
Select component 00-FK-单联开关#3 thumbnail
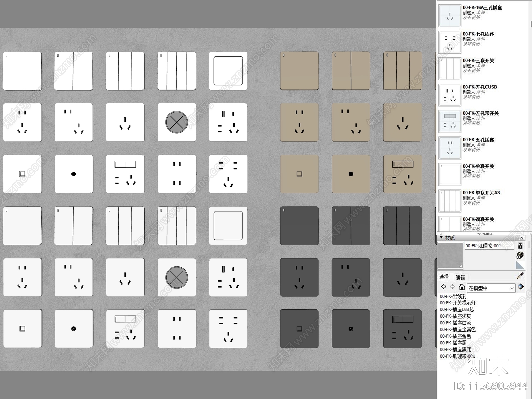pyautogui.click(x=450, y=201)
